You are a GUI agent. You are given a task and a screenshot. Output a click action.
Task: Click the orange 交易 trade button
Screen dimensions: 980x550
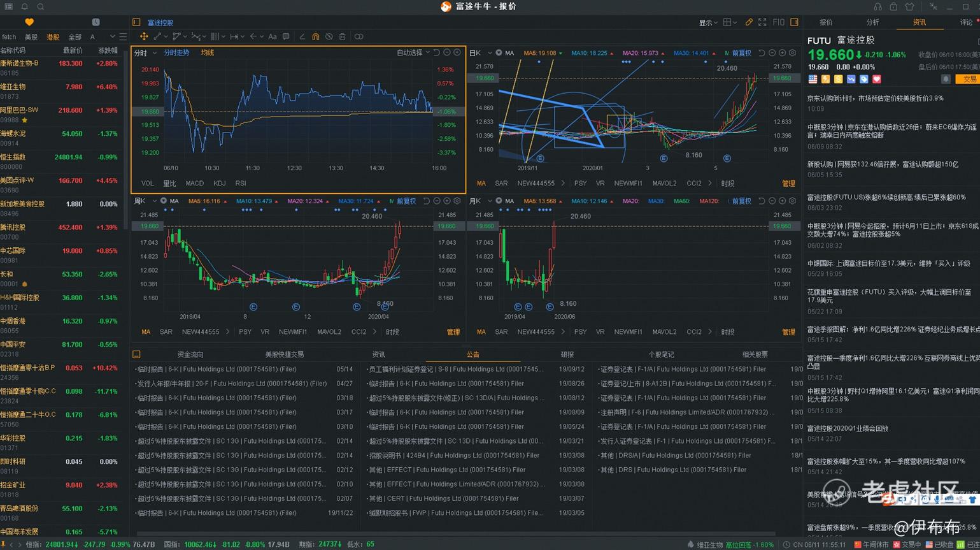coord(969,79)
